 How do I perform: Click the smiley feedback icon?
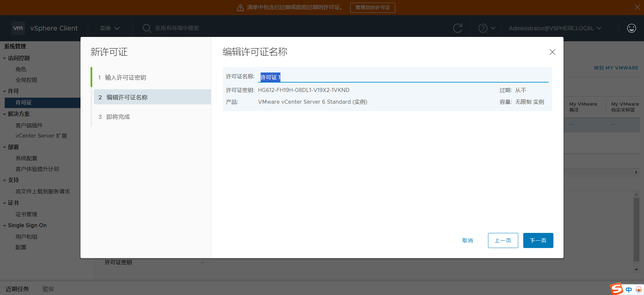(x=631, y=28)
